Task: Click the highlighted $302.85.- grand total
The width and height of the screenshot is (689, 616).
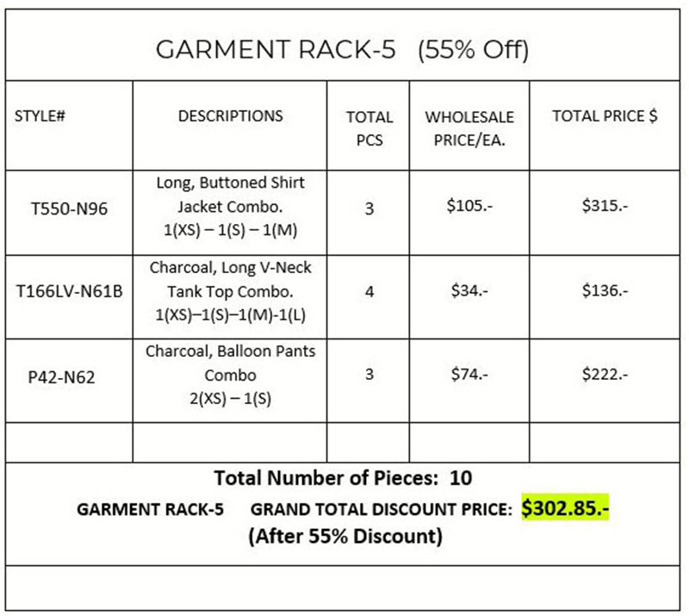Action: (566, 508)
